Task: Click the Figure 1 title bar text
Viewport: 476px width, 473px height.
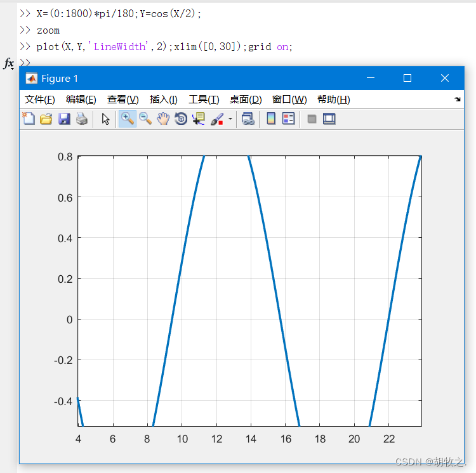Action: click(x=60, y=78)
